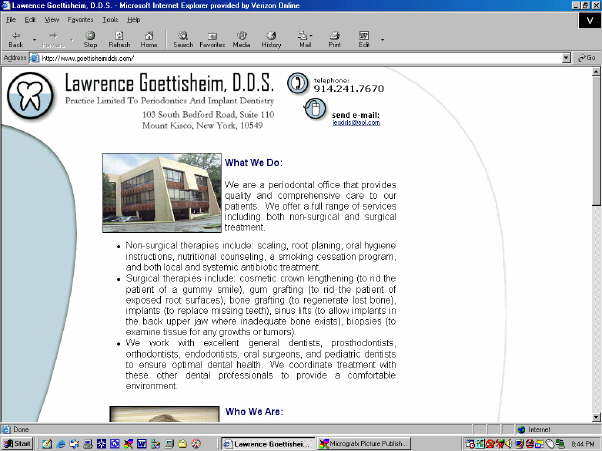Expand the Mail button dropdown arrow
Viewport: 602px width, 451px height.
tap(311, 36)
